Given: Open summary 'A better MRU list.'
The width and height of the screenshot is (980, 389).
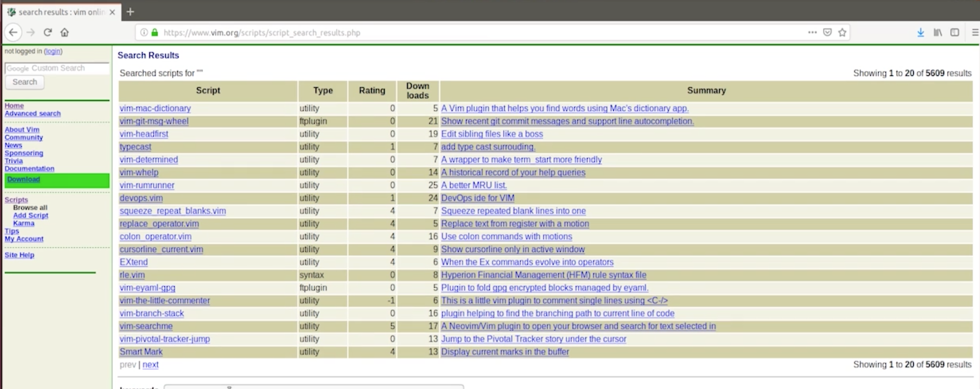Looking at the screenshot, I should pyautogui.click(x=474, y=185).
